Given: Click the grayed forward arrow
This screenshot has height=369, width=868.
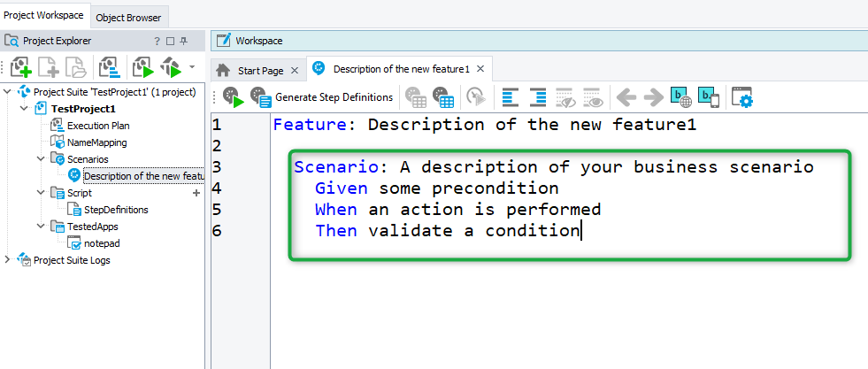Looking at the screenshot, I should [654, 98].
